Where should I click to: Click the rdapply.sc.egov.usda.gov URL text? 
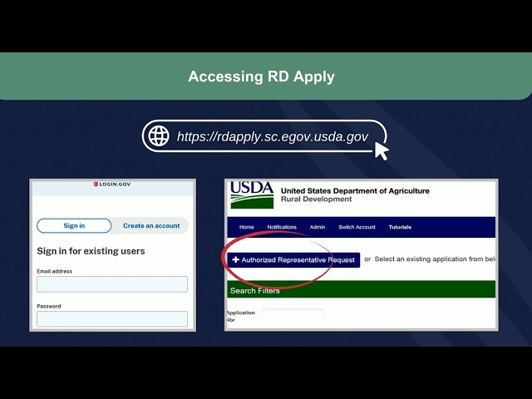[273, 136]
